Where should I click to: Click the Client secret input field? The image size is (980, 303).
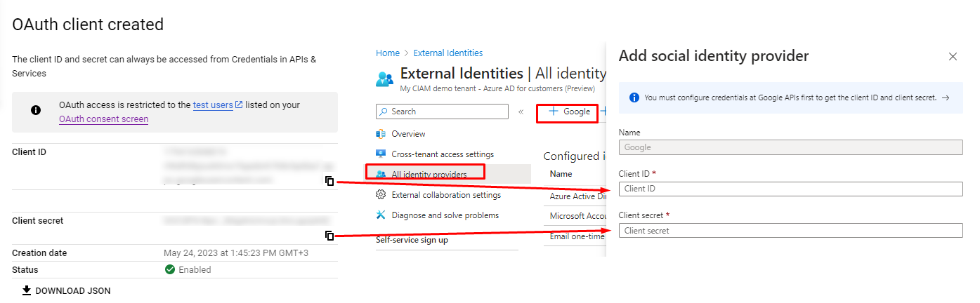790,231
